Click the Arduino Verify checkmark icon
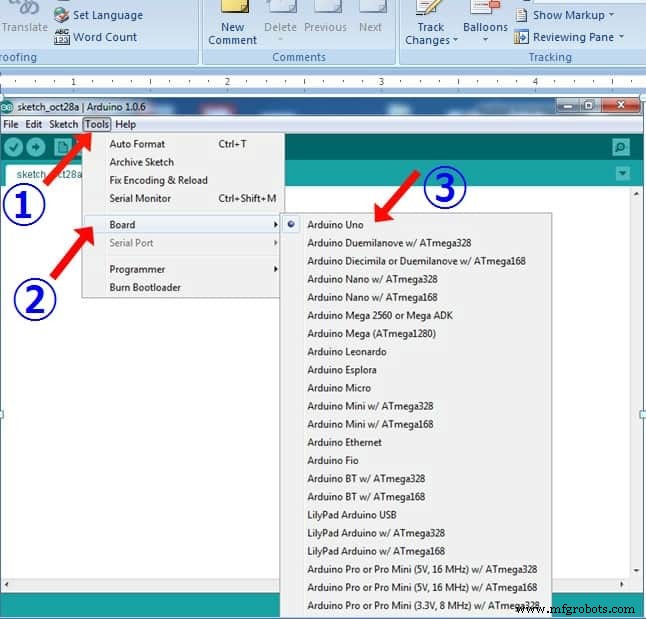 pyautogui.click(x=14, y=147)
